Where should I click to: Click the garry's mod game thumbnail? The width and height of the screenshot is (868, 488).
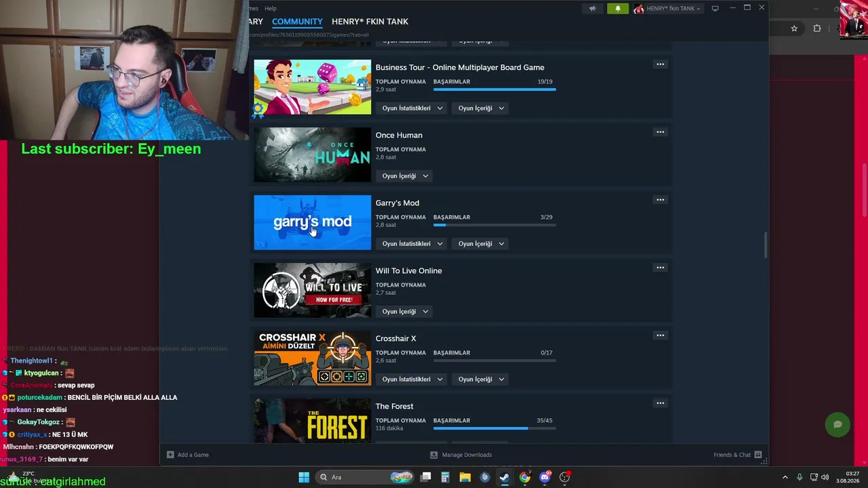(x=313, y=222)
